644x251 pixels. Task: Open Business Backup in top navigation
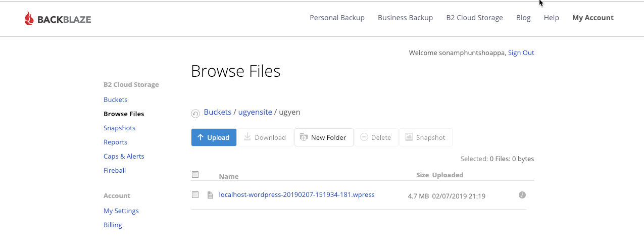pos(405,18)
